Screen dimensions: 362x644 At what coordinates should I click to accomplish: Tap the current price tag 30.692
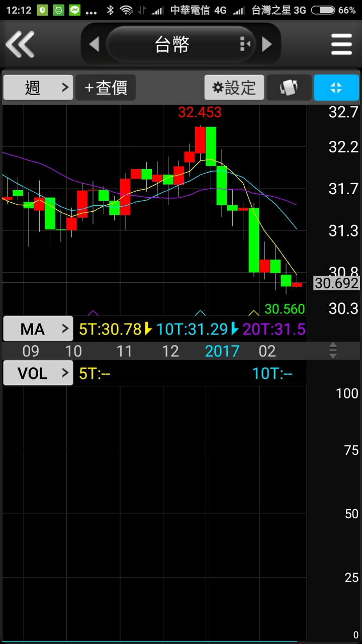(337, 283)
